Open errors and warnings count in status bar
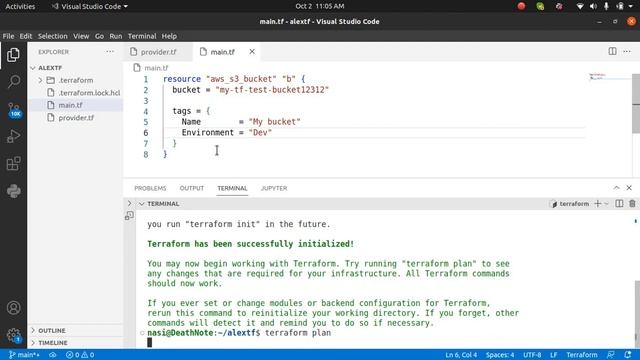 (x=80, y=355)
